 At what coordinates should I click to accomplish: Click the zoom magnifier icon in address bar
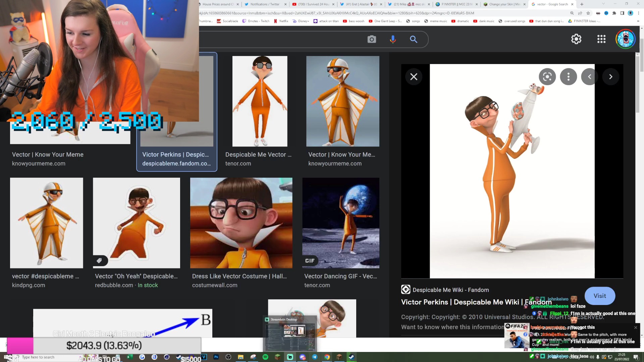[x=572, y=13]
